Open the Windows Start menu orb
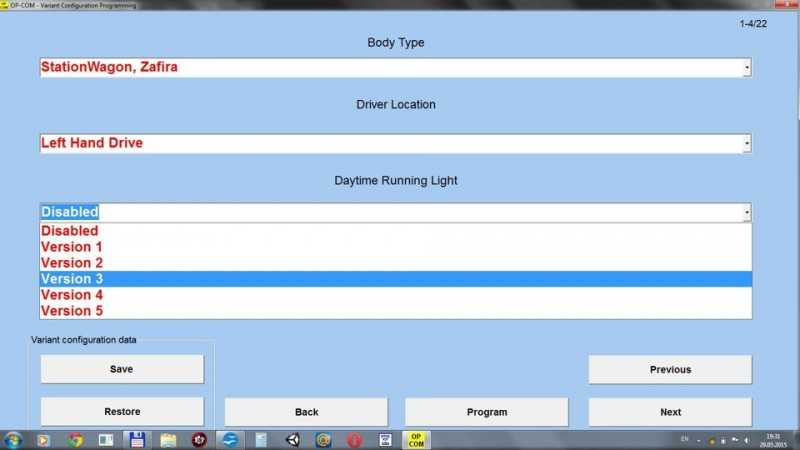Viewport: 800px width, 450px height. [x=13, y=440]
